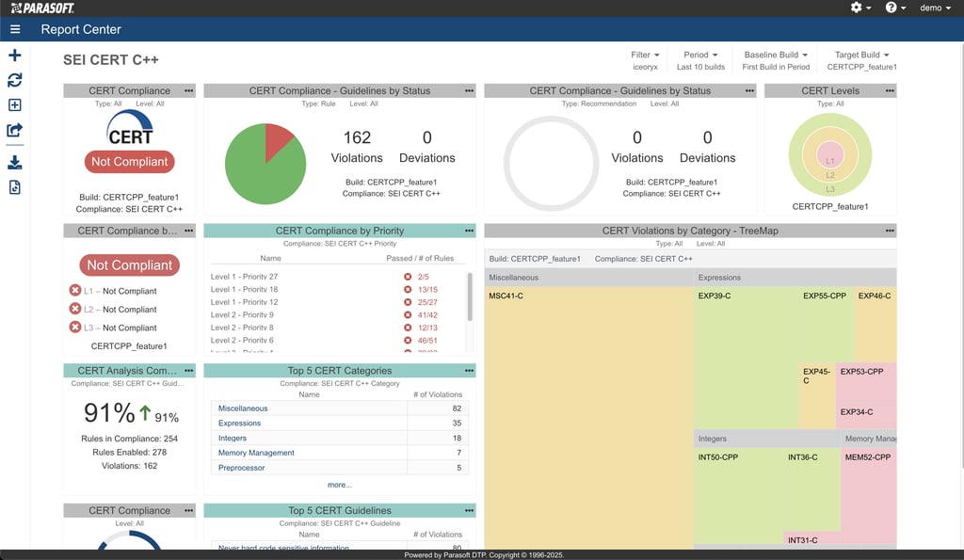Open the Miscellaneous category link
Screen dimensions: 964x560
pyautogui.click(x=243, y=408)
